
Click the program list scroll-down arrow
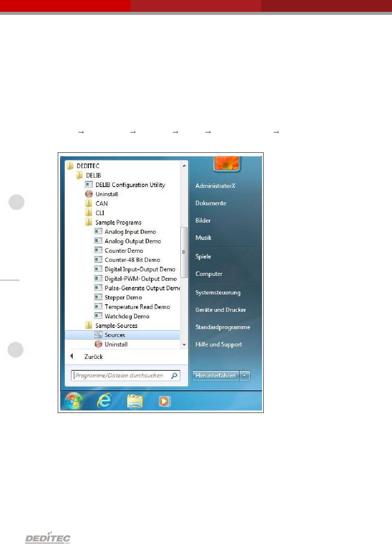coord(184,344)
